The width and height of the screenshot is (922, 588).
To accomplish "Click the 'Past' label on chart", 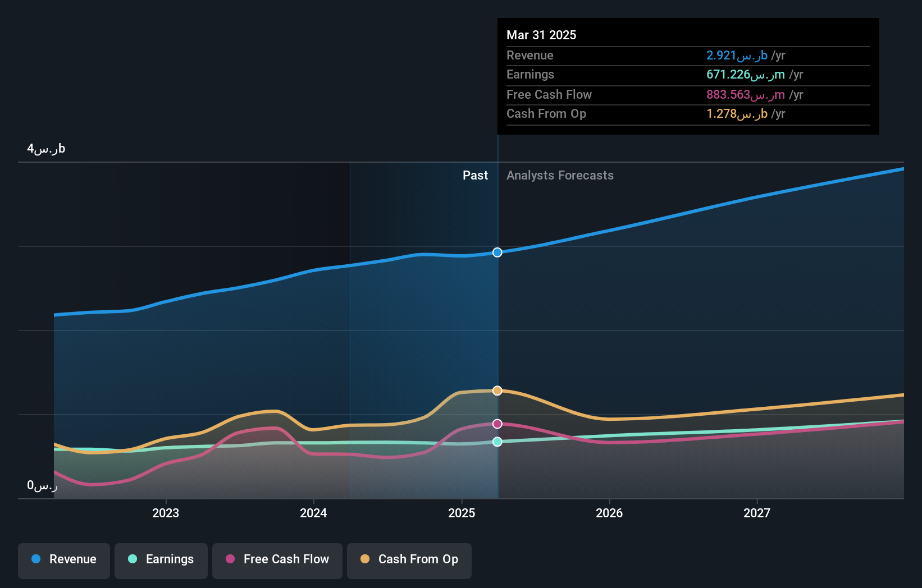I will coord(475,175).
